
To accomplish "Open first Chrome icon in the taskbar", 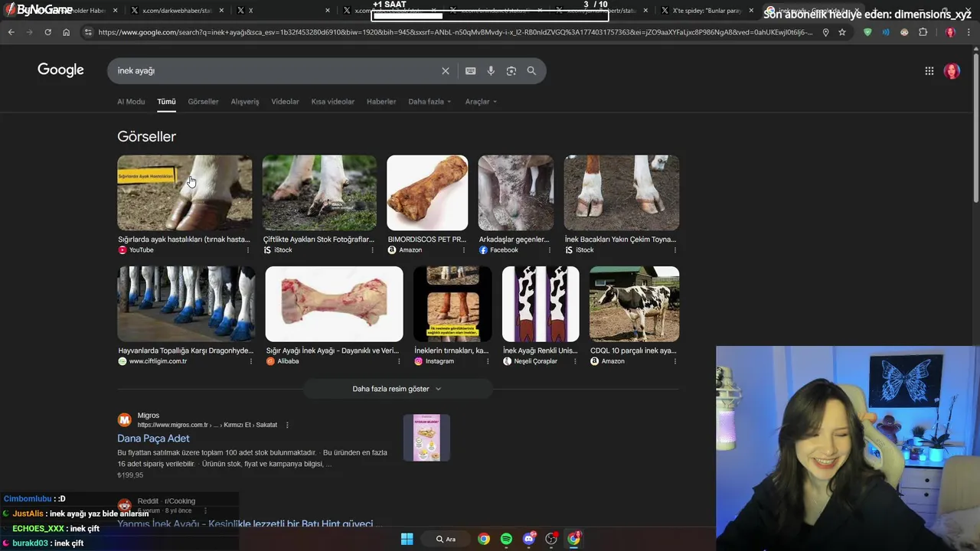I will click(x=484, y=539).
